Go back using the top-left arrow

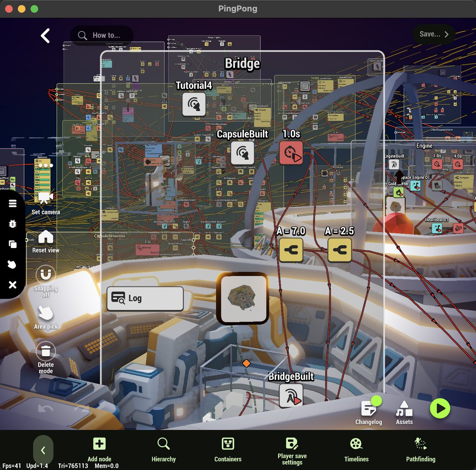point(45,36)
